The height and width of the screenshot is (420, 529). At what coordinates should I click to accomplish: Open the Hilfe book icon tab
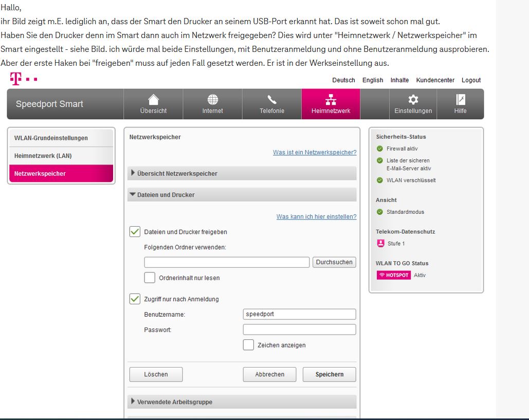[460, 104]
